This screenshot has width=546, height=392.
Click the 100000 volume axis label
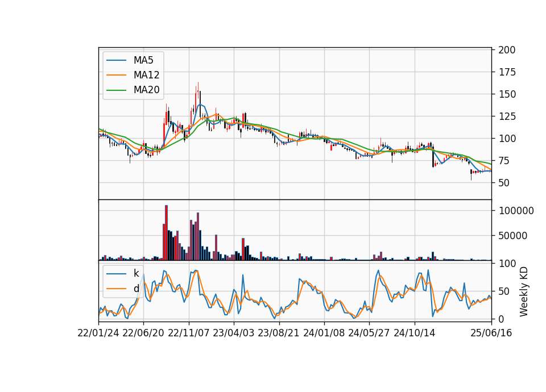[x=516, y=211]
